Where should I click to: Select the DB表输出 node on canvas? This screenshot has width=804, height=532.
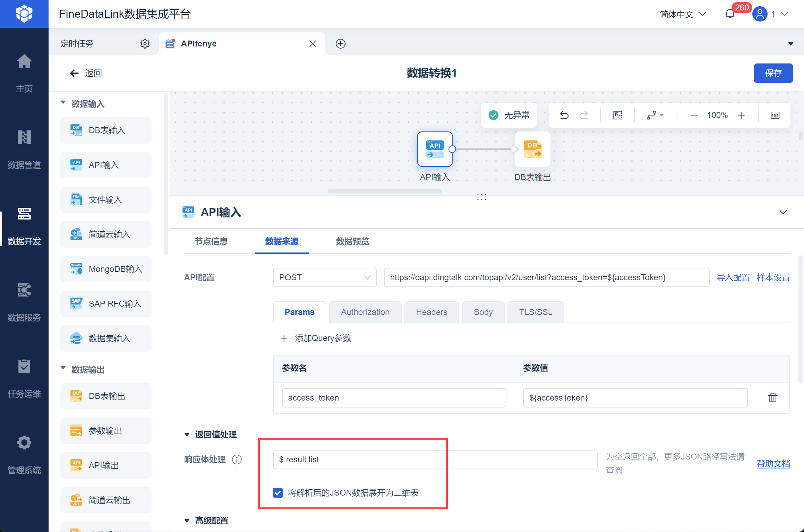(532, 149)
